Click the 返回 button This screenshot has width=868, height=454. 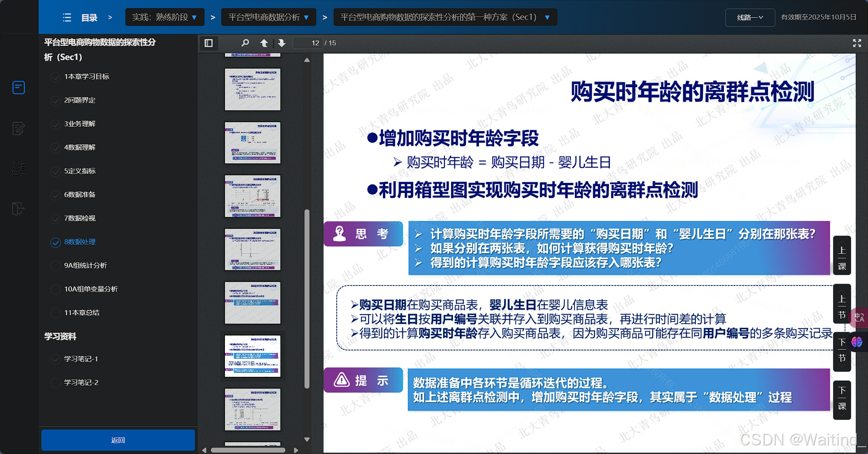[118, 440]
